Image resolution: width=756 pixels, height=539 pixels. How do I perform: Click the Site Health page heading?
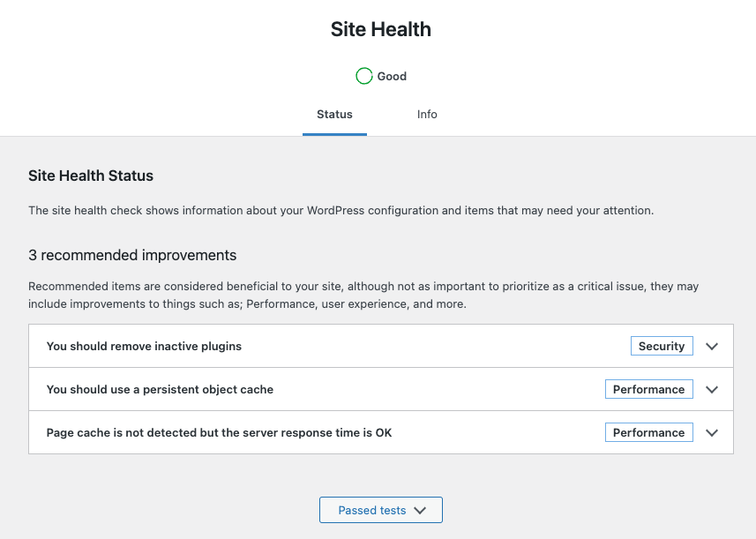(381, 29)
